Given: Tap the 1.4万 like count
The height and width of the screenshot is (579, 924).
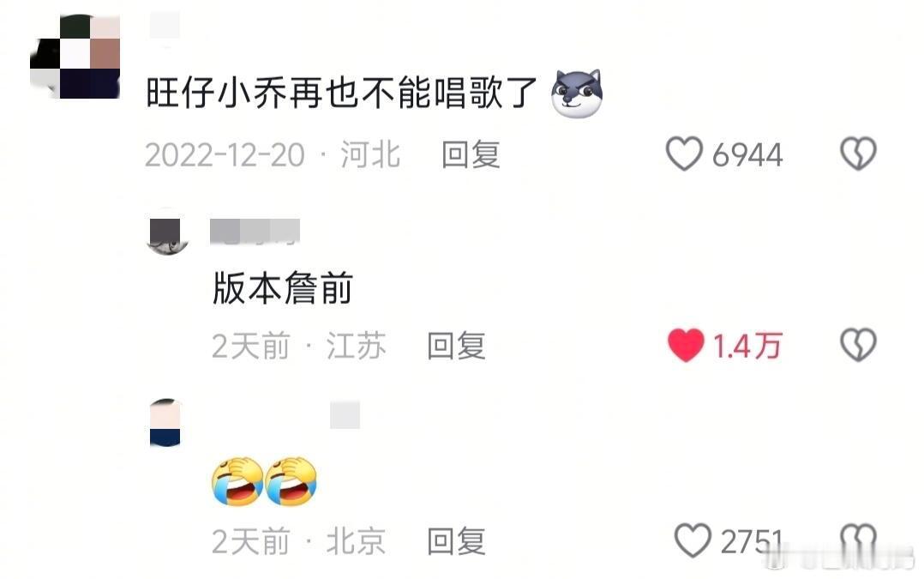Looking at the screenshot, I should point(747,346).
